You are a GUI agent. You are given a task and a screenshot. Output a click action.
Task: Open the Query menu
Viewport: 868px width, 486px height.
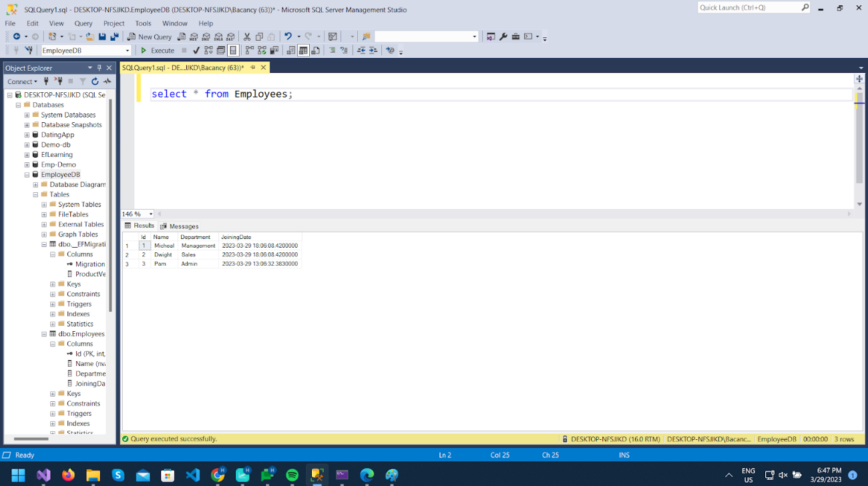click(x=83, y=23)
